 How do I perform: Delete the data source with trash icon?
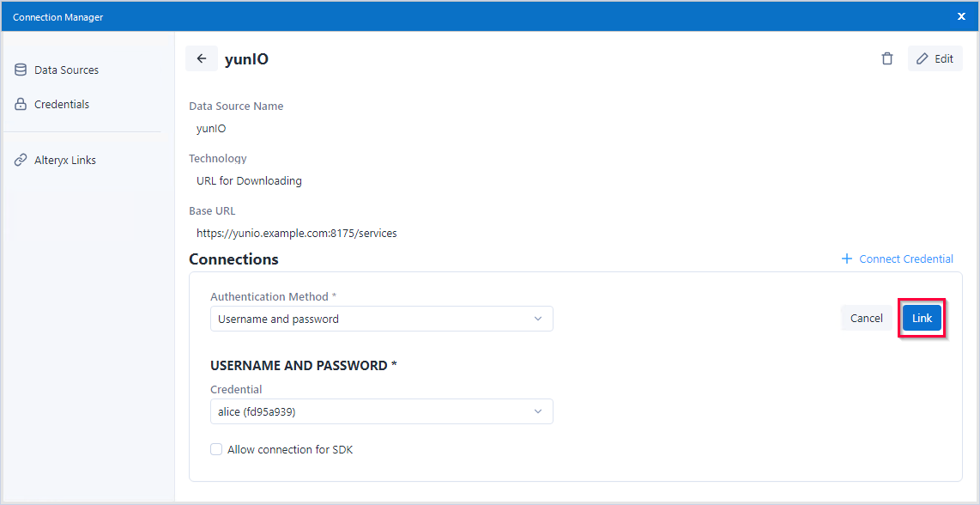click(886, 58)
